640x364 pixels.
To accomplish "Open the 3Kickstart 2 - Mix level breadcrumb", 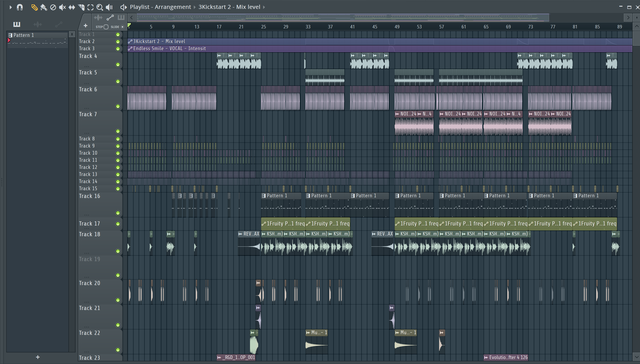I will pos(229,7).
